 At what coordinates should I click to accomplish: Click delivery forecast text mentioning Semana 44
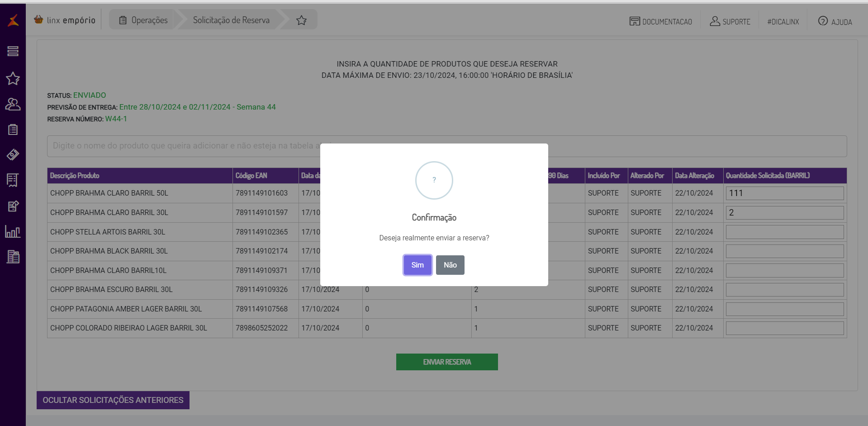[198, 107]
